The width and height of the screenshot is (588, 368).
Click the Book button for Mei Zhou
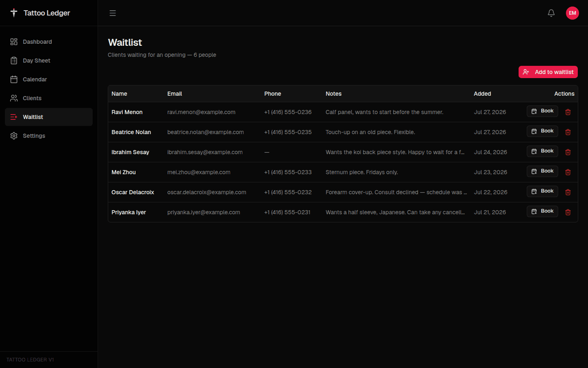(542, 171)
